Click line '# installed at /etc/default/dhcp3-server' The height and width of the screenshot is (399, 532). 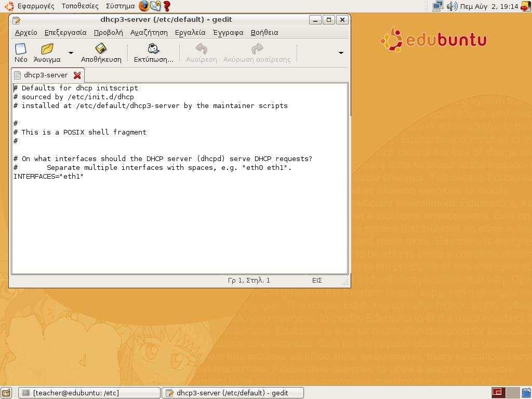pos(150,106)
